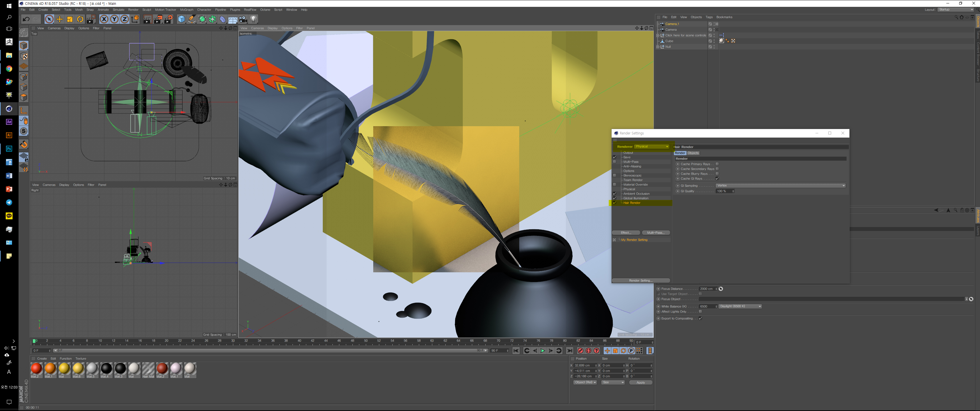Toggle the Export to Compositing checkbox
Viewport: 980px width, 411px height.
700,318
